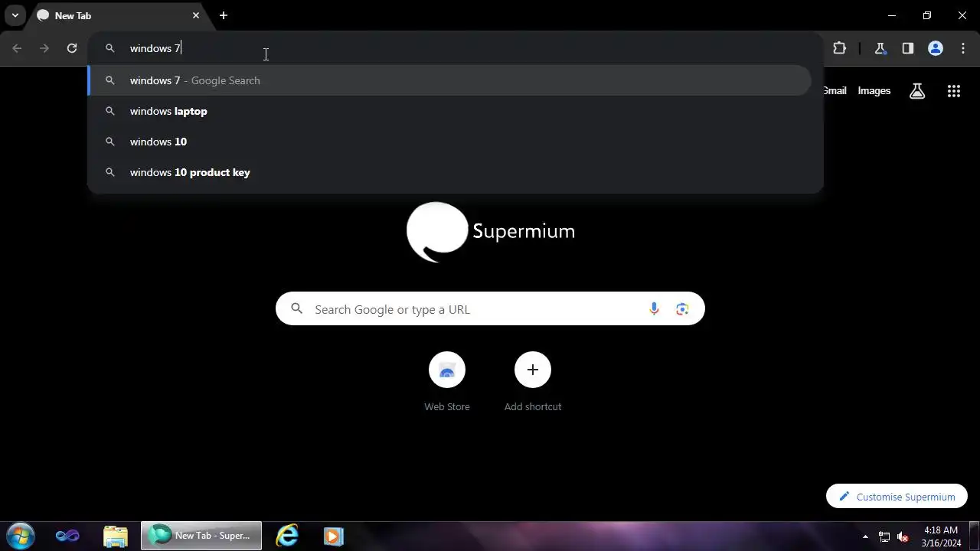Open the media player taskbar icon
Image resolution: width=980 pixels, height=551 pixels.
pos(333,536)
